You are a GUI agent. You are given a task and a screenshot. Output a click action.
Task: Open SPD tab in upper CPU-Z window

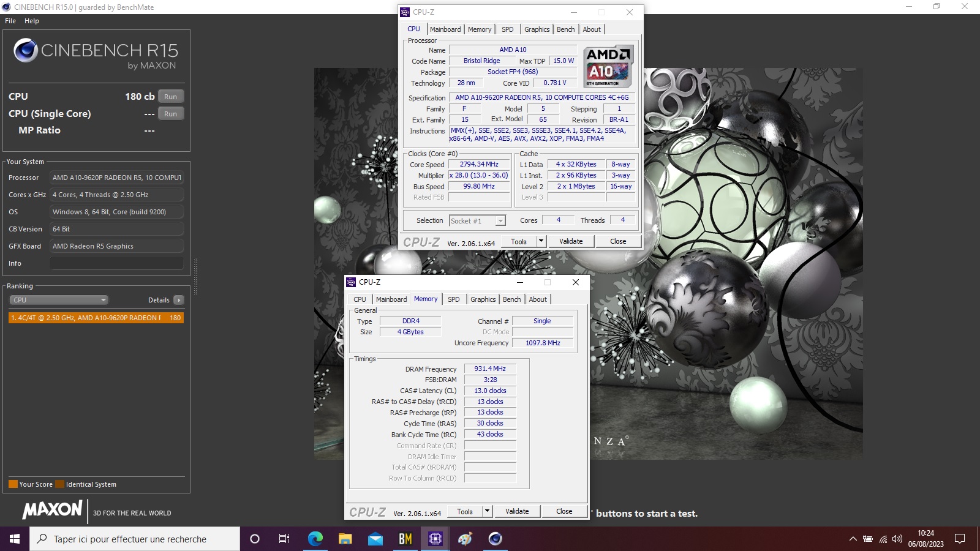(x=508, y=29)
